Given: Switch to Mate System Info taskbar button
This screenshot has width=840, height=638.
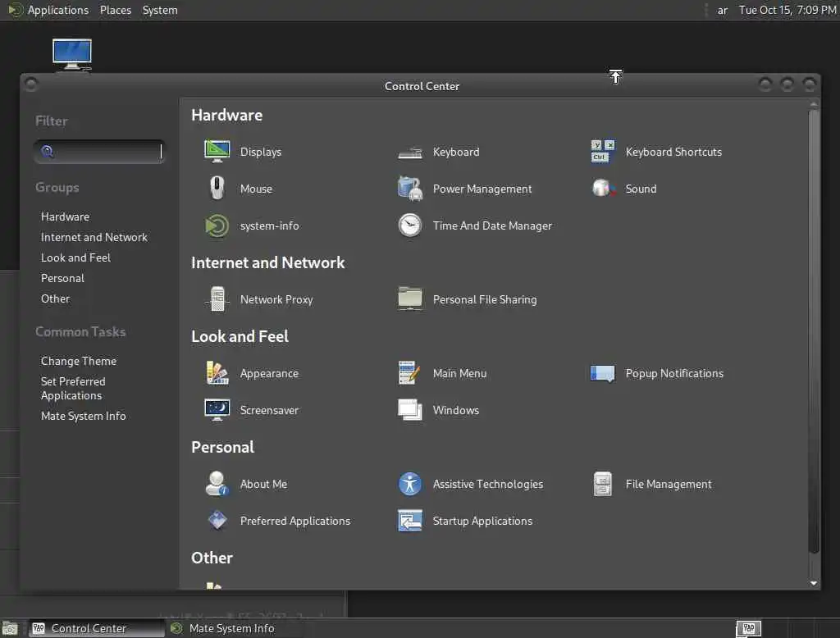Looking at the screenshot, I should point(221,628).
